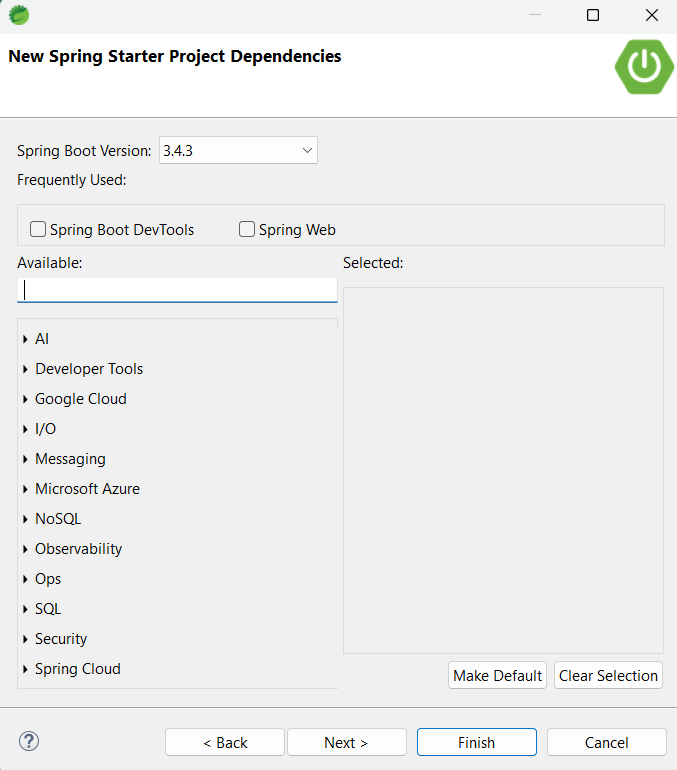Focus the Available dependencies search field
This screenshot has width=677, height=770.
[177, 290]
